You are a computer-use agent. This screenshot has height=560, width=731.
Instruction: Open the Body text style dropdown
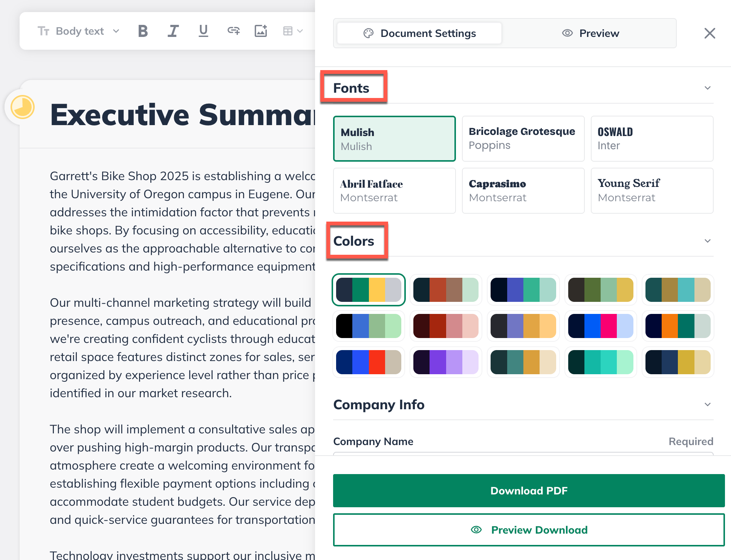coord(79,31)
